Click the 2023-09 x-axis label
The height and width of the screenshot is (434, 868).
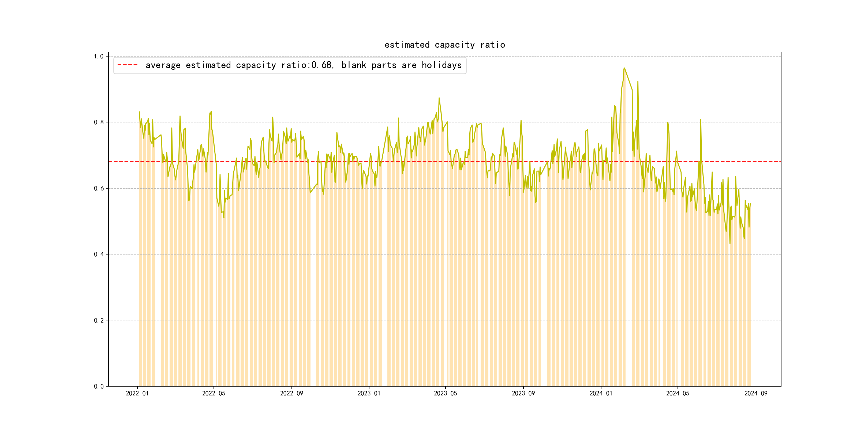point(523,393)
